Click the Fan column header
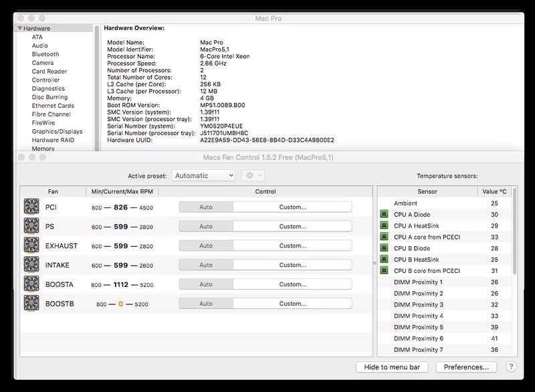The height and width of the screenshot is (392, 535). tap(53, 191)
